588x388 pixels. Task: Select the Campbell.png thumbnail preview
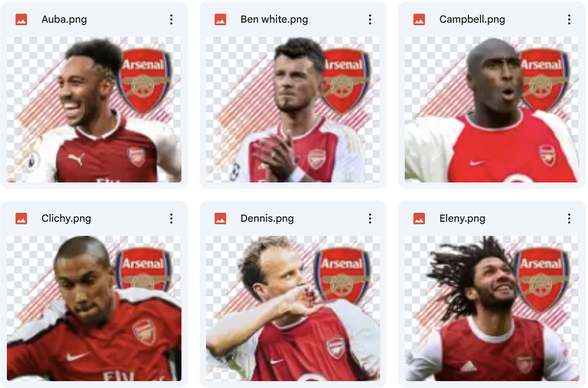492,110
